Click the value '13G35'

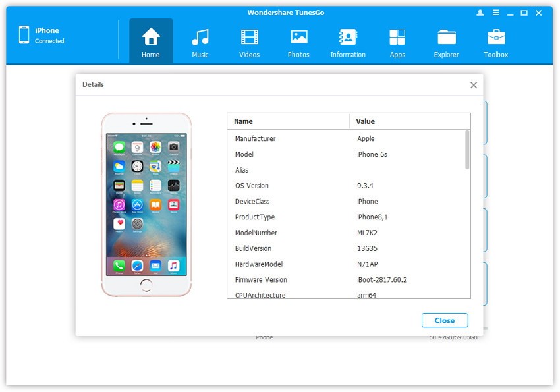tap(367, 248)
